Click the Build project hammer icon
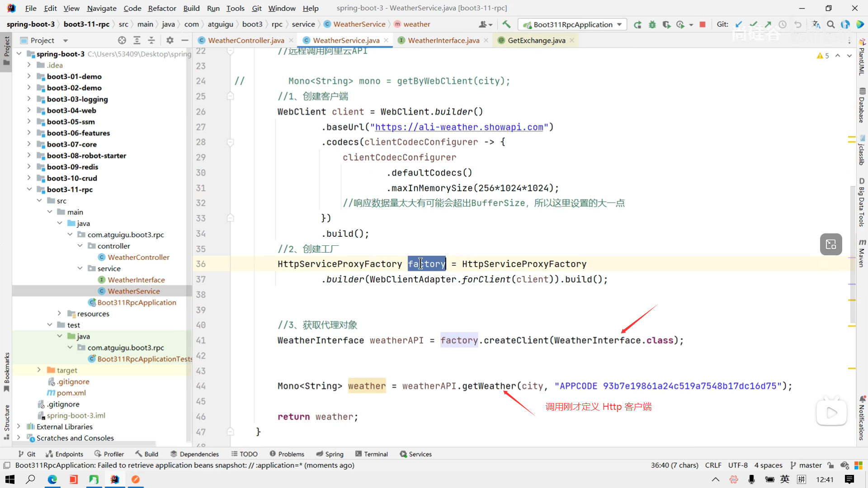The width and height of the screenshot is (868, 488). point(506,24)
